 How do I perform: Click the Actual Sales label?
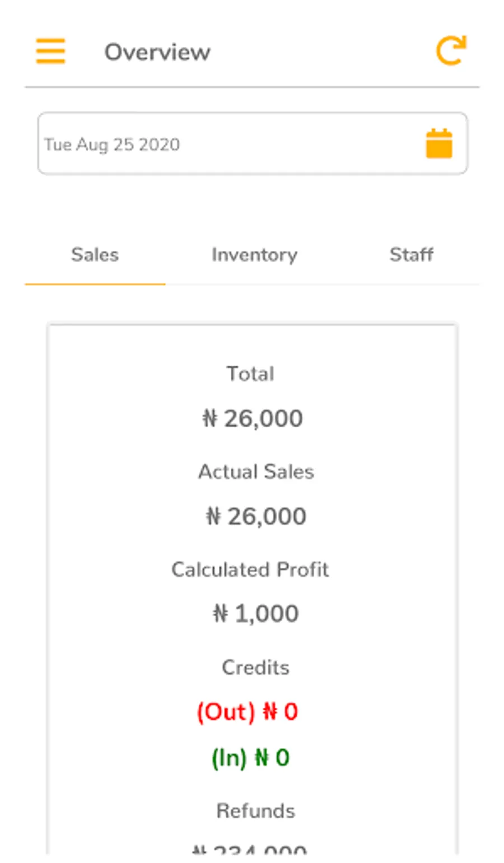[256, 472]
